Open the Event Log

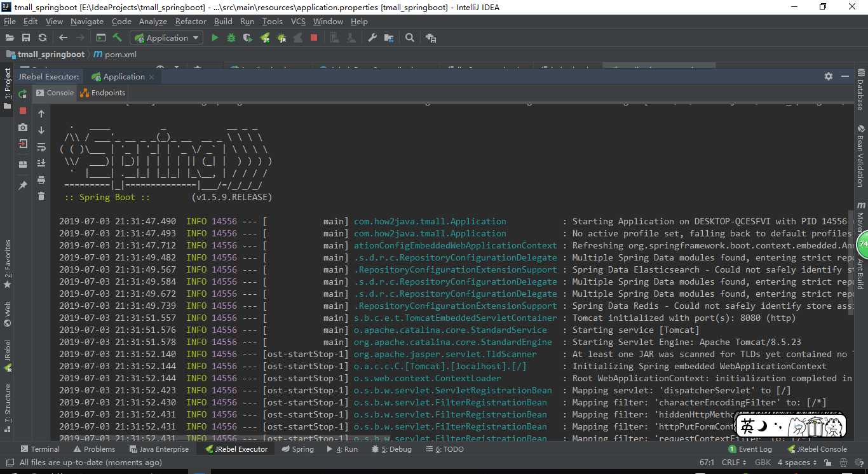750,449
